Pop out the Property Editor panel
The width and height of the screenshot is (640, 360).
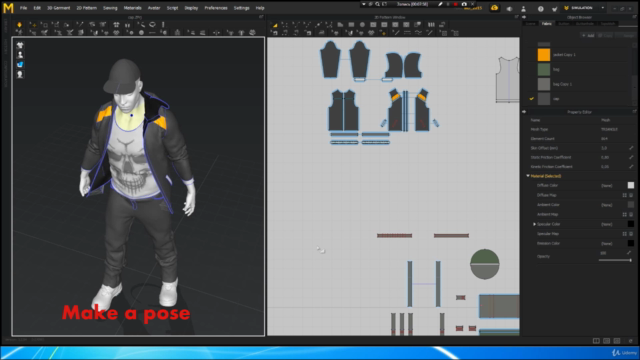tap(634, 112)
